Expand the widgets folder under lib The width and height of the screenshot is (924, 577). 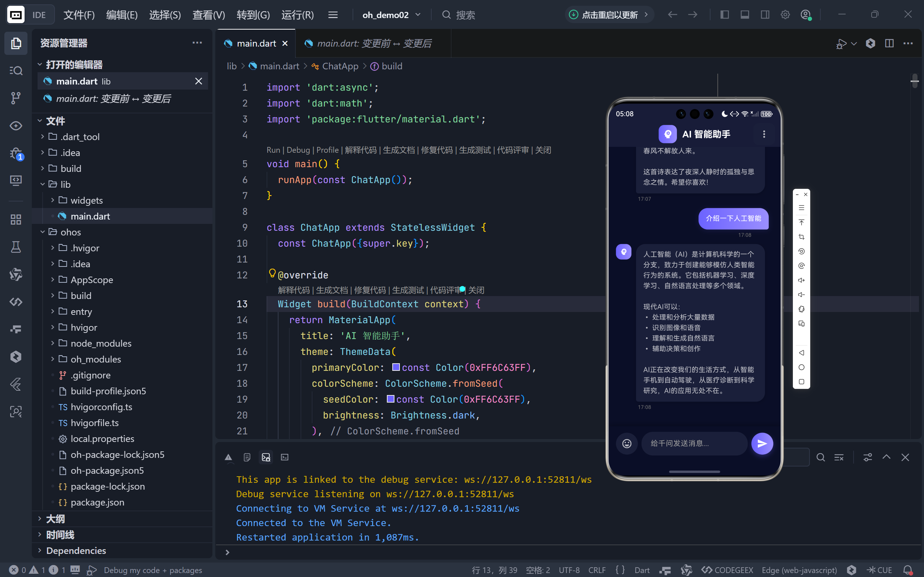(x=86, y=200)
